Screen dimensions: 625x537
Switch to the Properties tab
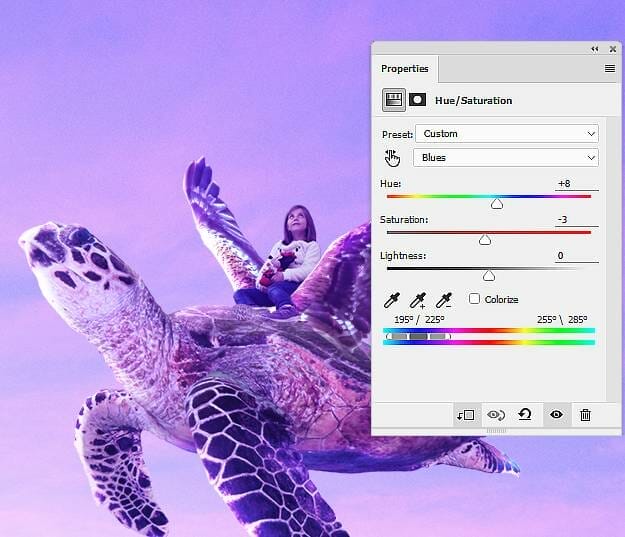pos(404,69)
